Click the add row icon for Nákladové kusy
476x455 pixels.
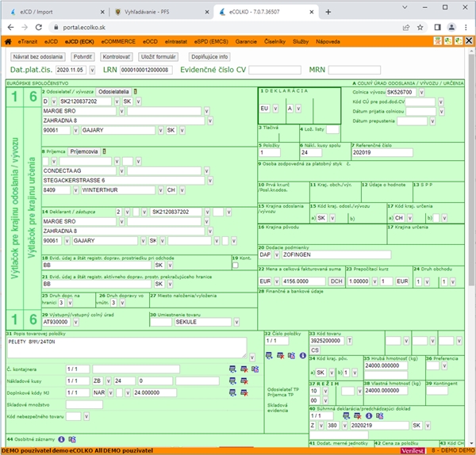[232, 381]
